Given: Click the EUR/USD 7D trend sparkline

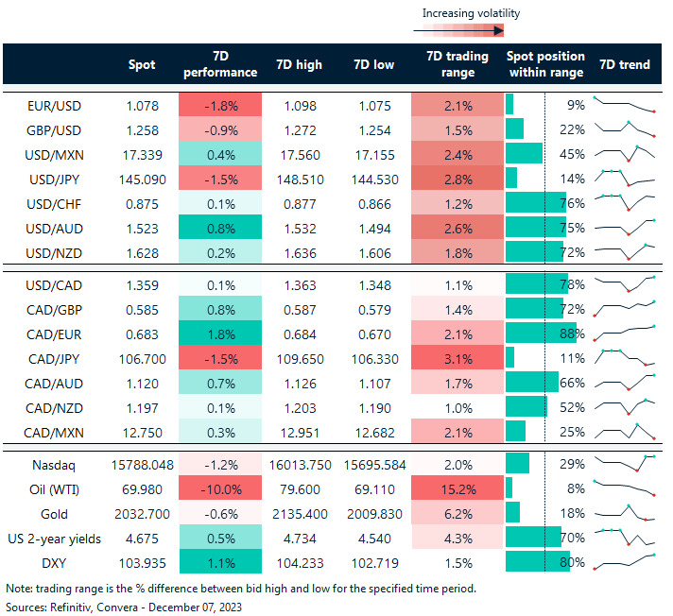Looking at the screenshot, I should (624, 105).
